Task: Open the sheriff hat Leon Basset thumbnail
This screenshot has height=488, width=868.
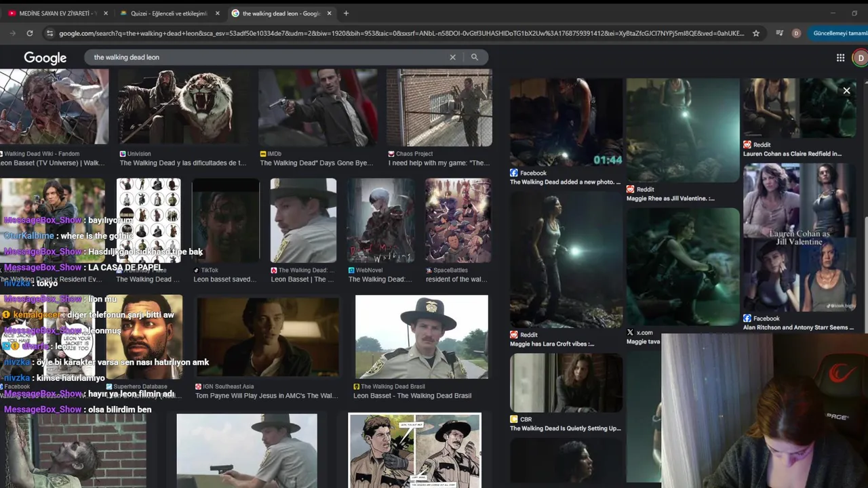Action: coord(303,220)
